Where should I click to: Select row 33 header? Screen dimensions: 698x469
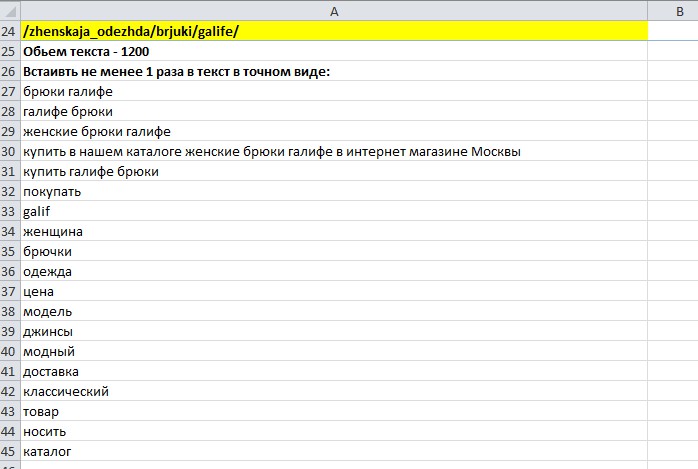coord(10,211)
